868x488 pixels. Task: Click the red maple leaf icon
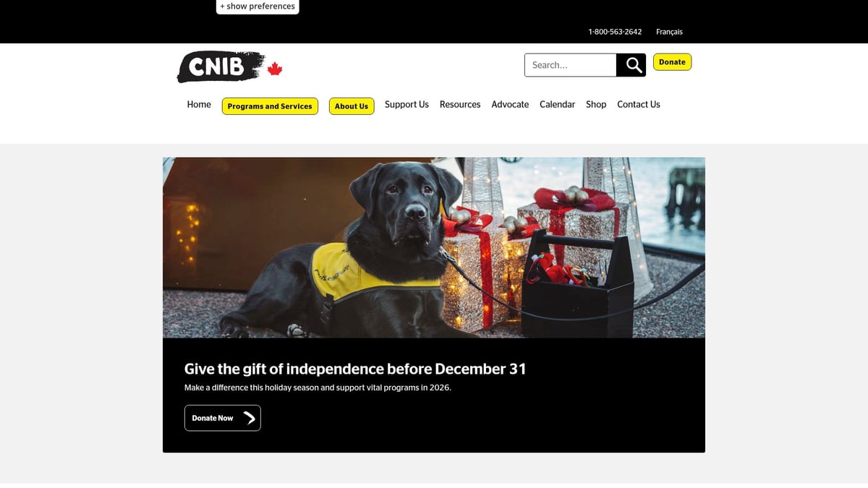point(275,69)
